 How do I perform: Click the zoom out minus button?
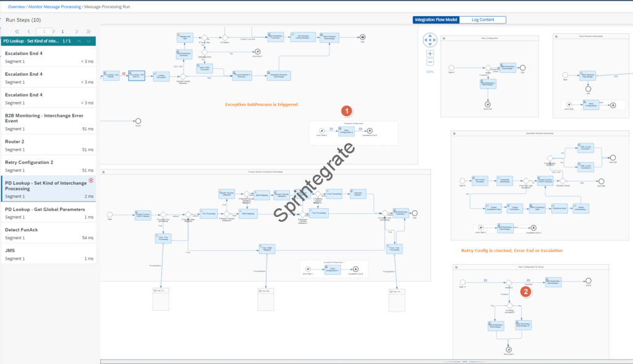coord(430,62)
